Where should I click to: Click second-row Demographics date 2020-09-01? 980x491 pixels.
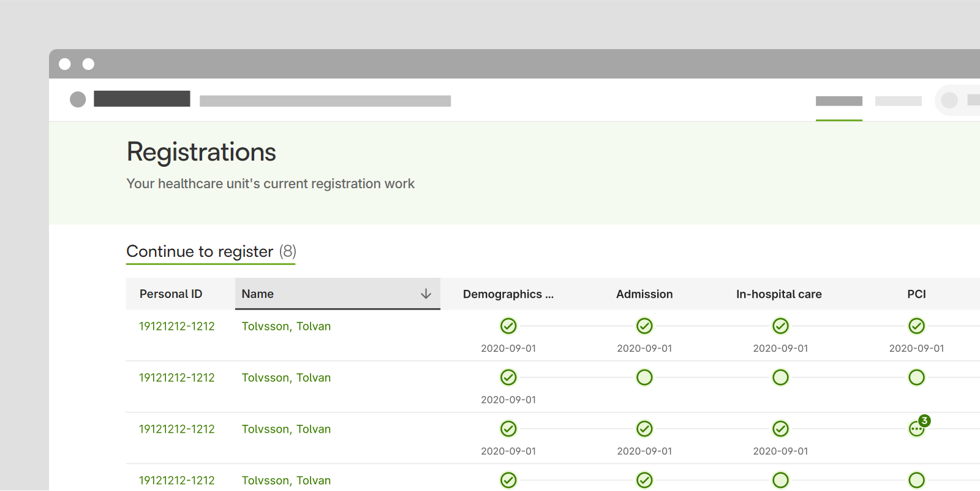point(508,400)
